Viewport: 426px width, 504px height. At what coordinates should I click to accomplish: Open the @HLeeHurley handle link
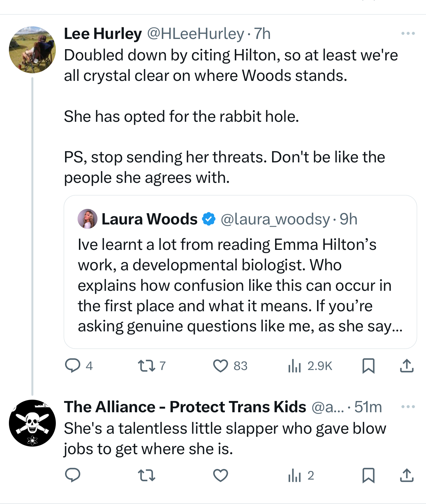click(195, 34)
